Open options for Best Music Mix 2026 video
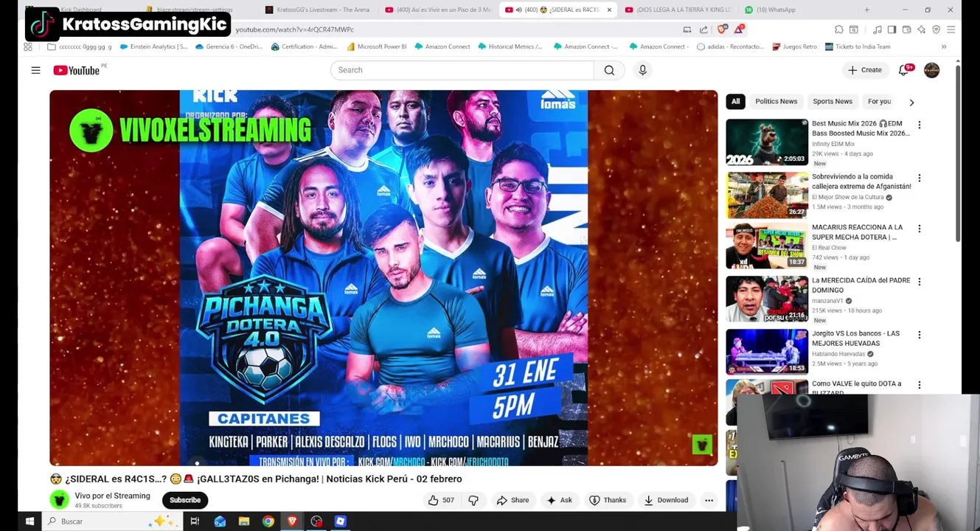The width and height of the screenshot is (980, 531). tap(919, 125)
